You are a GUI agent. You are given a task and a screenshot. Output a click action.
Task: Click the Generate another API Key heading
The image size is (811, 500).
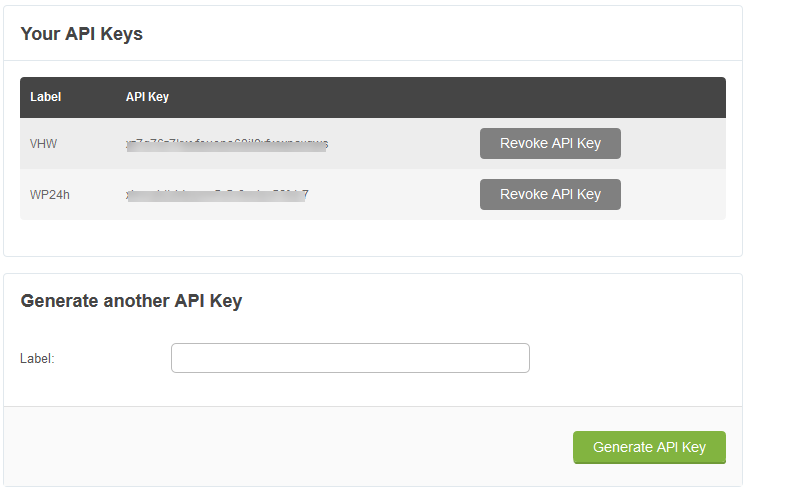tap(131, 301)
